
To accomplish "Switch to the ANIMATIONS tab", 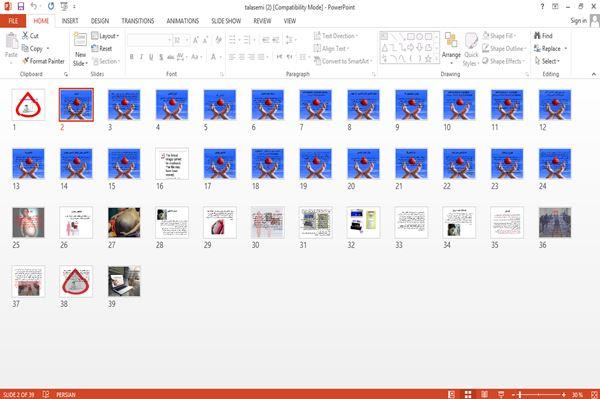I will [183, 21].
